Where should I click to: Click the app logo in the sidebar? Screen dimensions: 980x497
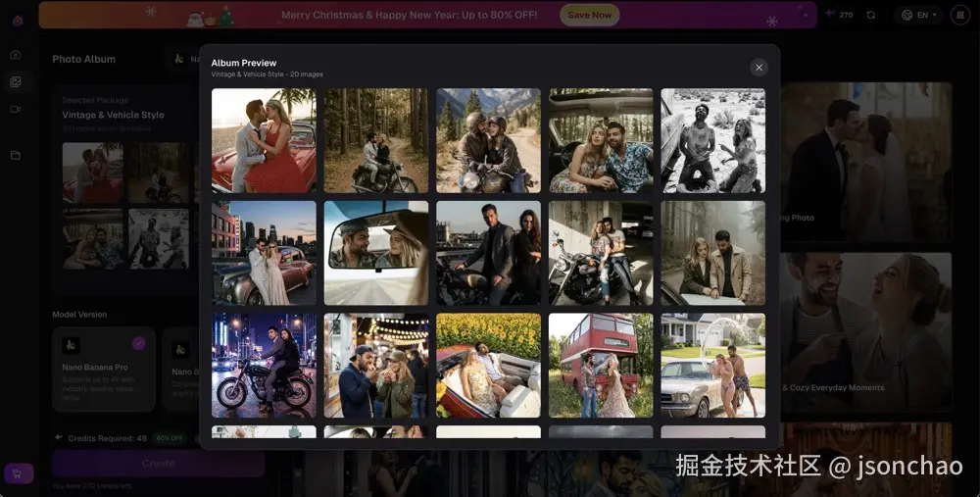click(18, 21)
